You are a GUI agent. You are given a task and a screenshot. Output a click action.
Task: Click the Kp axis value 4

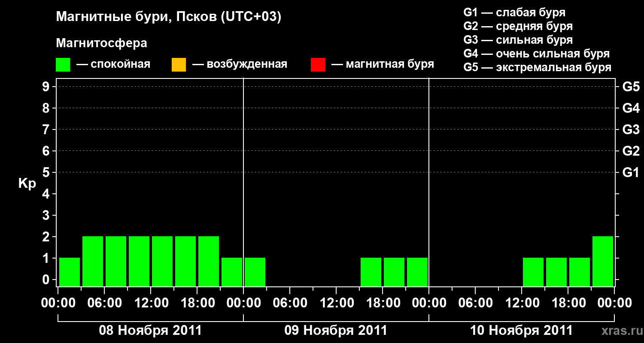(x=47, y=194)
